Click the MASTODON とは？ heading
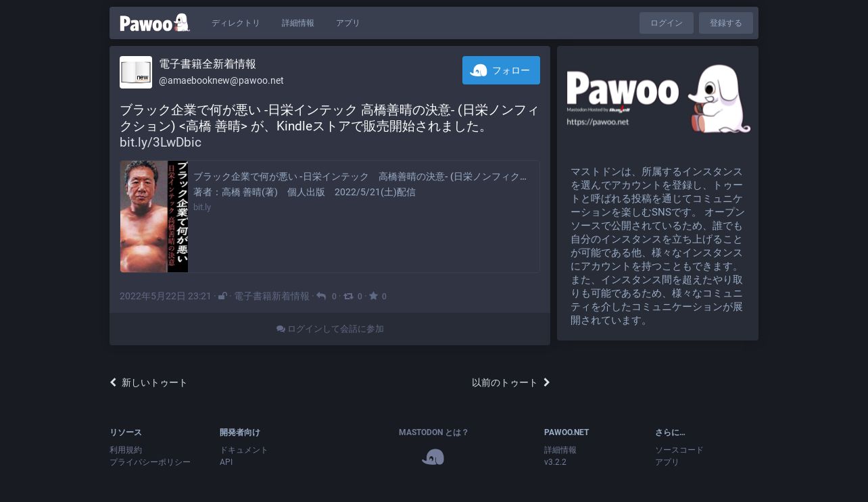 [433, 432]
